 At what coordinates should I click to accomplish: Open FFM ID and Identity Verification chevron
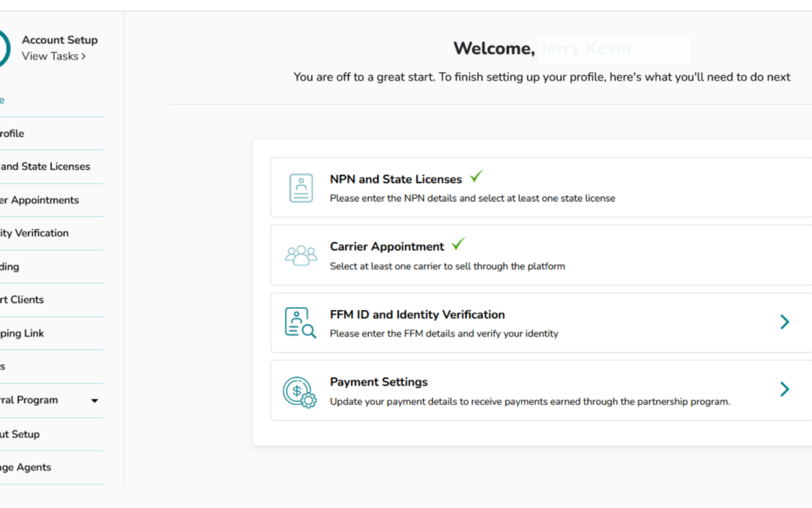click(x=784, y=322)
